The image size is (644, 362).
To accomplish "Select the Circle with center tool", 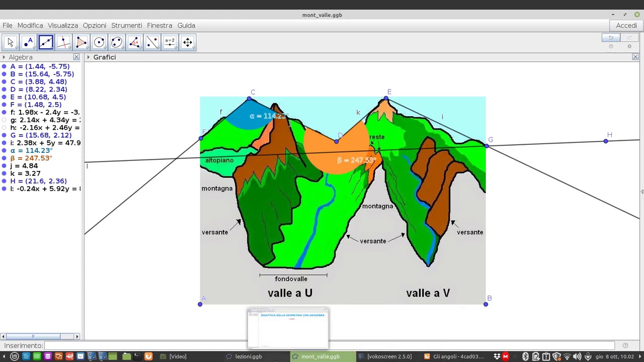I will [99, 42].
